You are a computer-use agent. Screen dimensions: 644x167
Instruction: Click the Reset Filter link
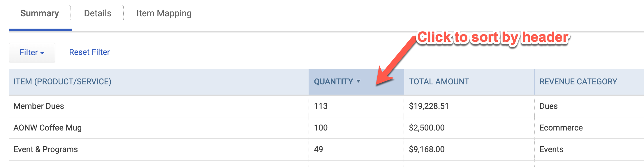point(89,52)
